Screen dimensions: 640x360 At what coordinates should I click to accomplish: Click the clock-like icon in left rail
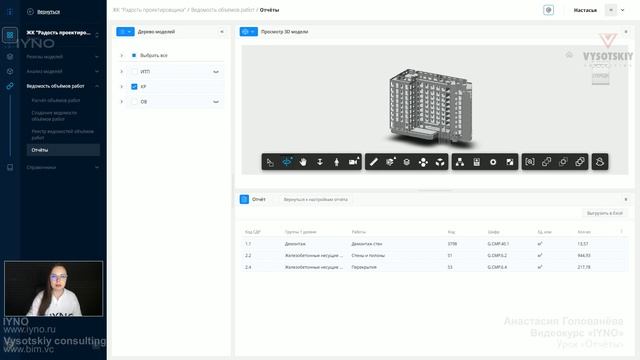[x=10, y=71]
